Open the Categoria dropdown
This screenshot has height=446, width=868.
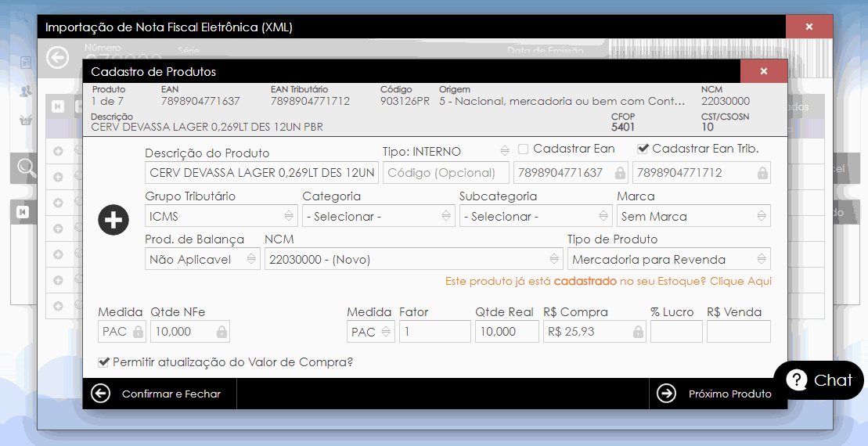(379, 216)
